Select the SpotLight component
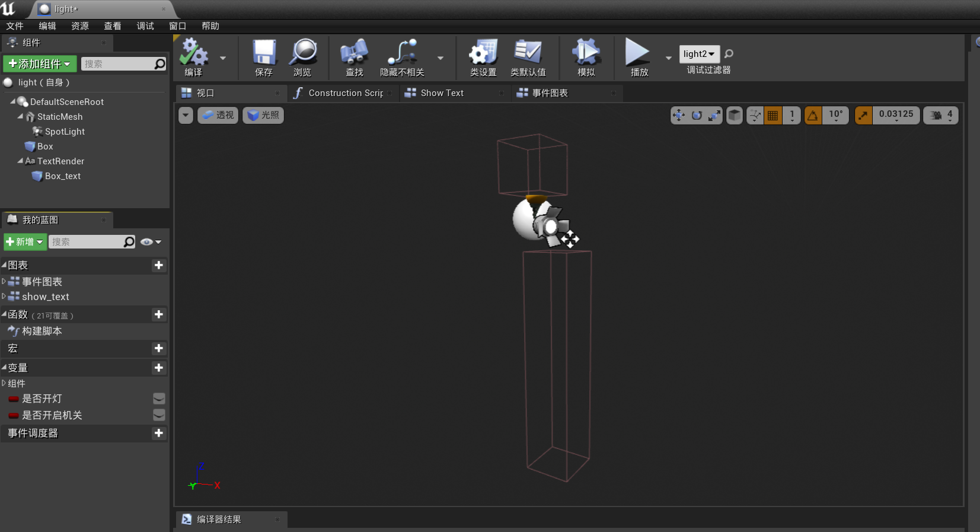This screenshot has height=532, width=980. point(65,132)
